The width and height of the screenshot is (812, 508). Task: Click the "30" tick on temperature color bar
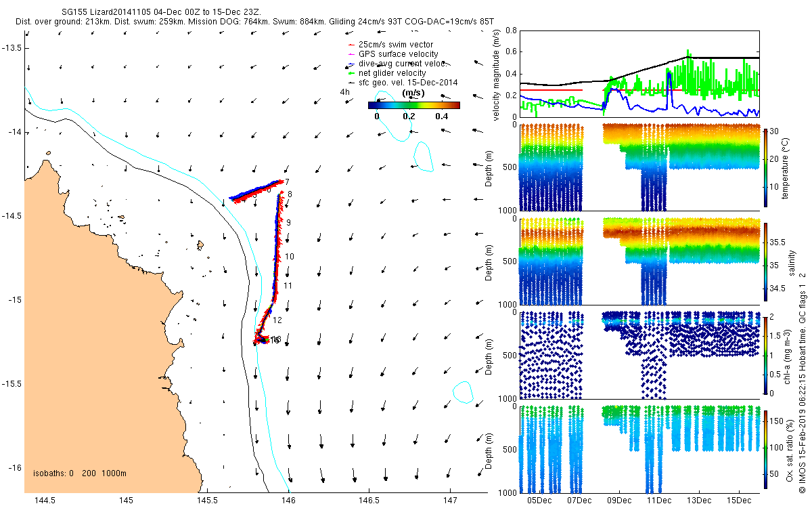[x=775, y=131]
